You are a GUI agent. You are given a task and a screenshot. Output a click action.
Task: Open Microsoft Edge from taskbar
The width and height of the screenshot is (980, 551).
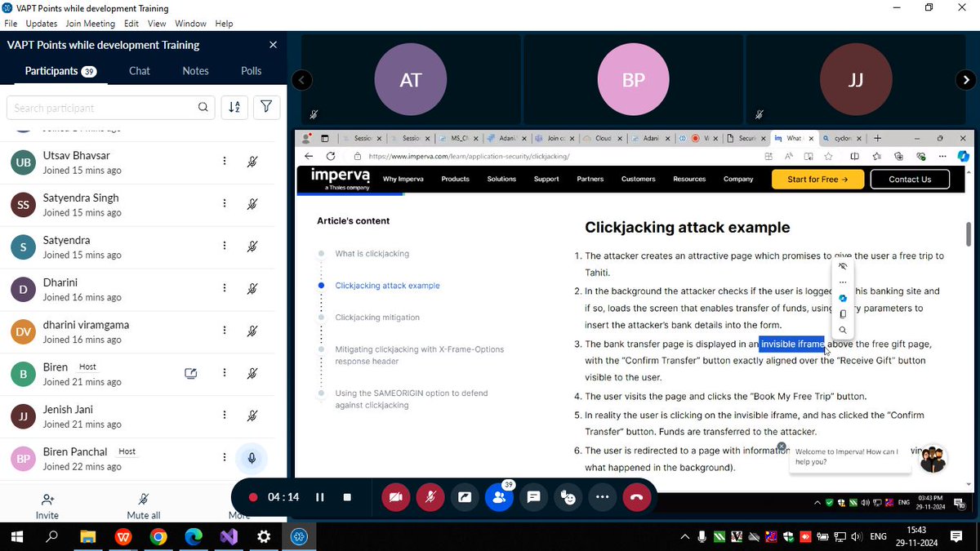(194, 536)
